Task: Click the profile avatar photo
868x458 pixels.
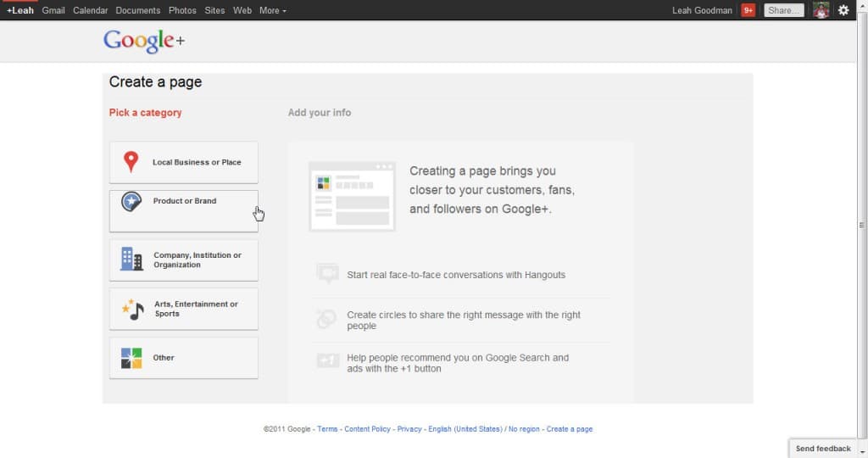Action: click(x=821, y=10)
